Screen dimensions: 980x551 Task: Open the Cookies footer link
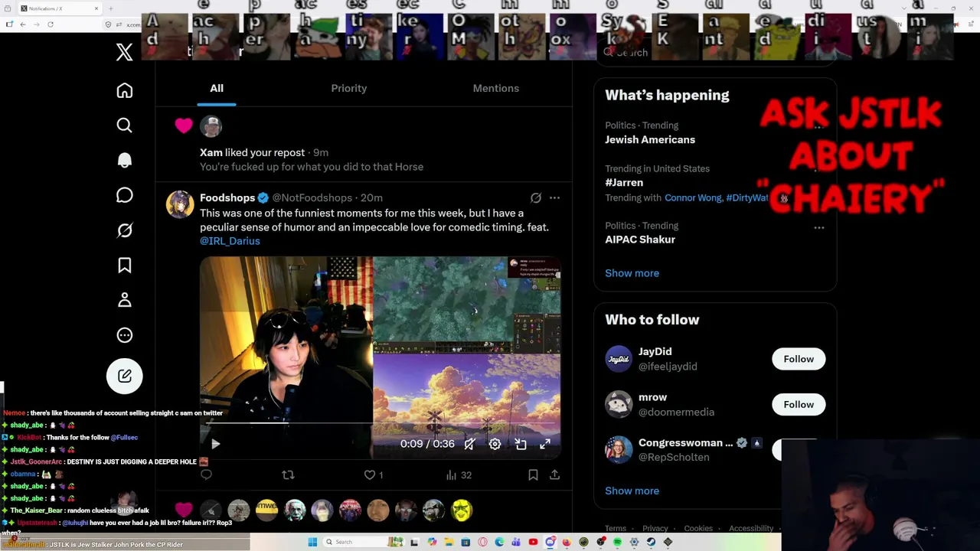[698, 529]
